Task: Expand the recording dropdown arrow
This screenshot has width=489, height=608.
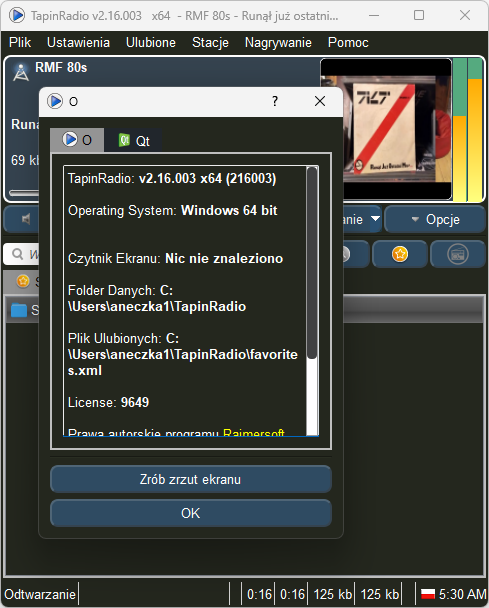Action: tap(375, 219)
